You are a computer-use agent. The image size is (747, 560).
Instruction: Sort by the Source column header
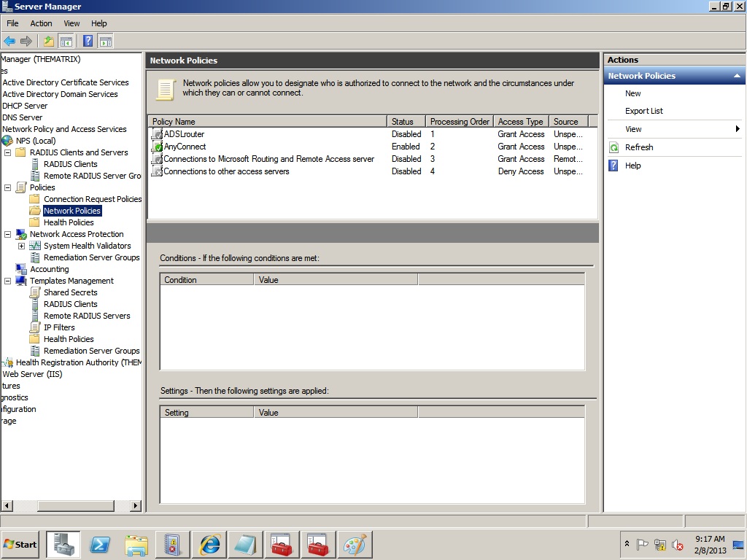click(x=568, y=122)
